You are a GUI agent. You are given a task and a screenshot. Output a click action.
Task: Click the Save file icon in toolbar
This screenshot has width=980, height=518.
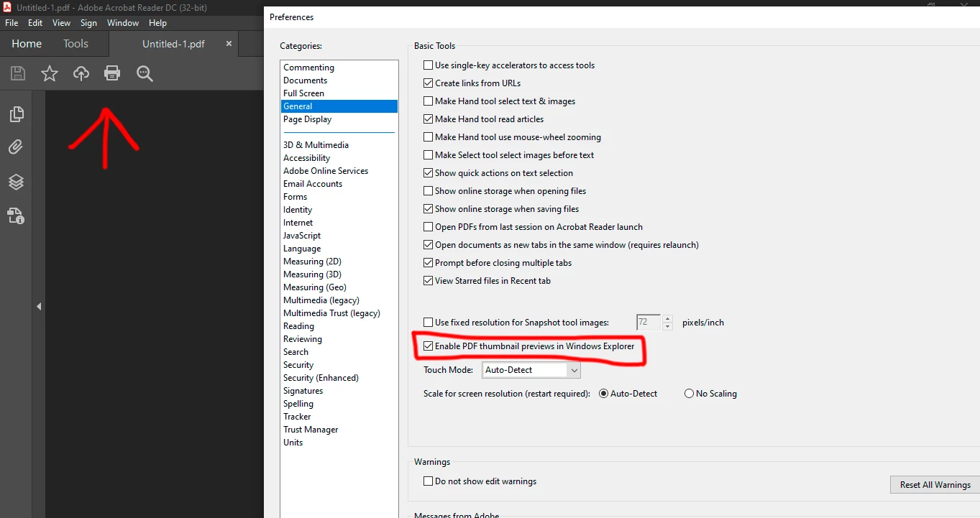(18, 73)
